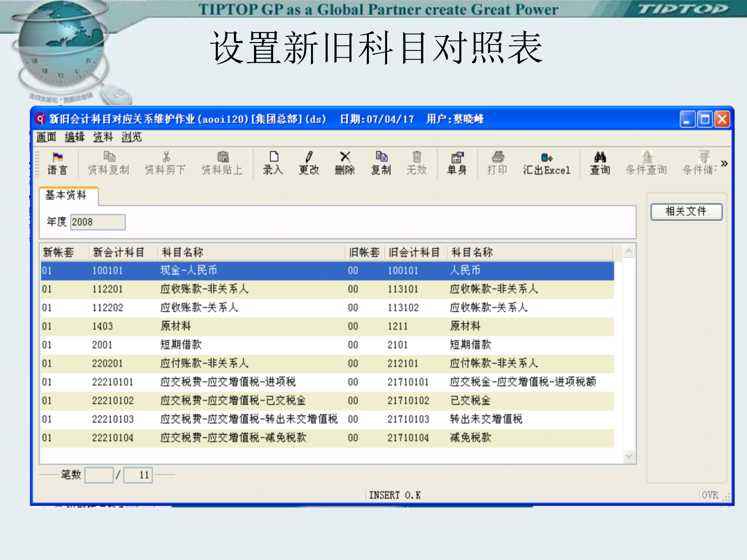
Task: Click the 语言 (Language) flag icon
Action: click(57, 163)
